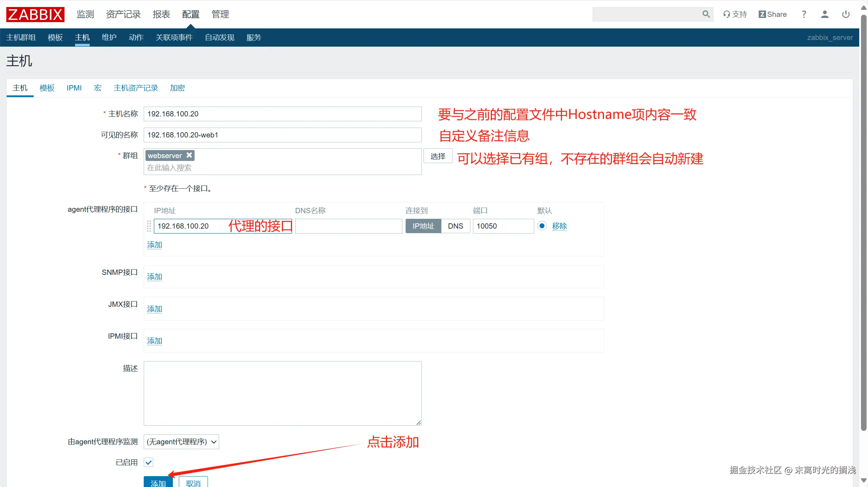Screen dimensions: 868x487
Task: Open the agent proxy monitoring dropdown
Action: 181,442
